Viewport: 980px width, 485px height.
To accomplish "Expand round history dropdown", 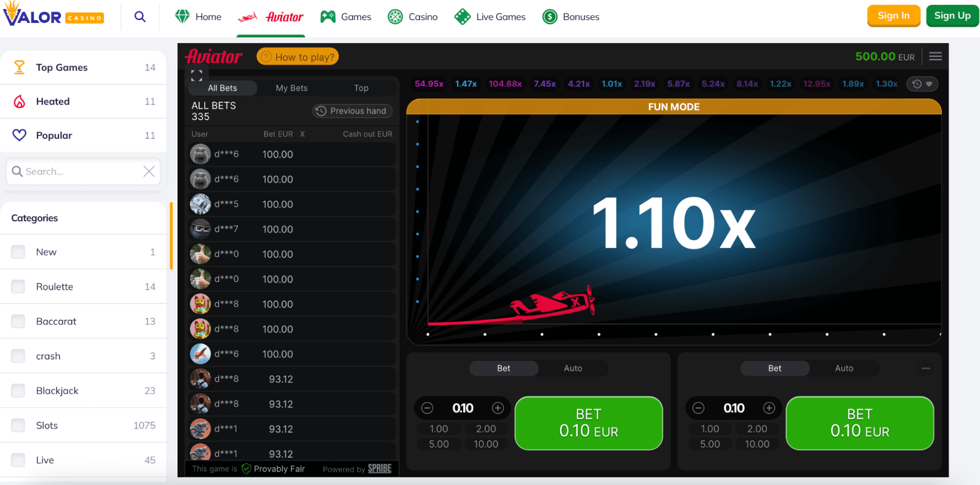I will point(922,84).
